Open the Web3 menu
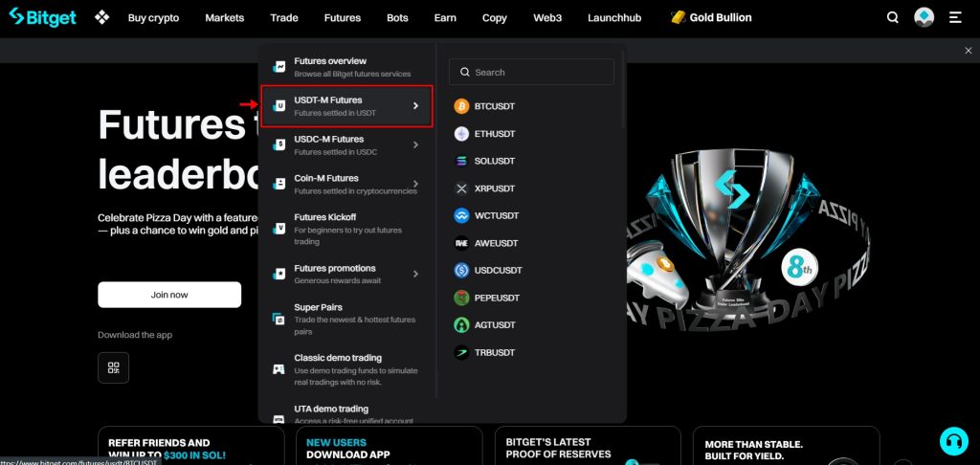The height and width of the screenshot is (465, 980). tap(547, 17)
